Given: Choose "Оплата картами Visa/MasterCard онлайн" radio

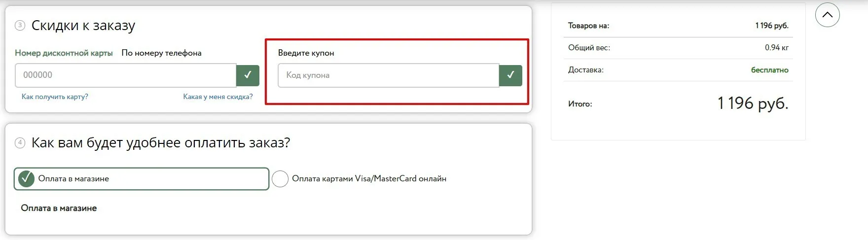Looking at the screenshot, I should [280, 178].
